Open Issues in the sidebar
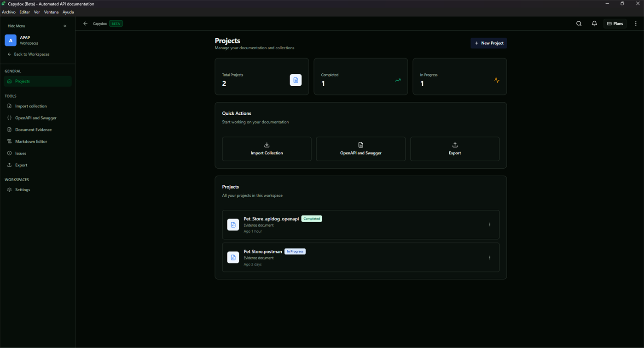The width and height of the screenshot is (644, 348). click(x=21, y=153)
